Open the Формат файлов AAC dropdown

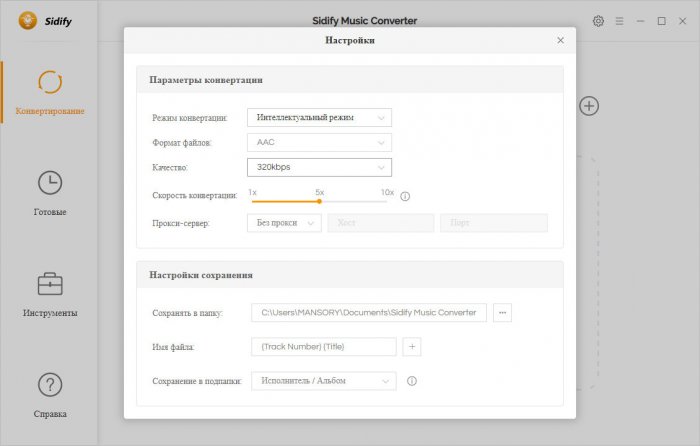[319, 142]
